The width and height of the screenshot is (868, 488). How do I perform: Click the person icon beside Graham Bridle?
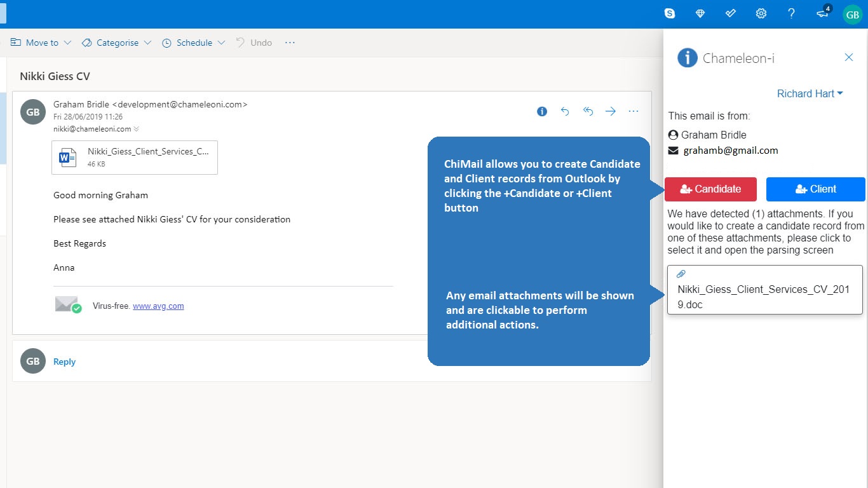pos(674,135)
